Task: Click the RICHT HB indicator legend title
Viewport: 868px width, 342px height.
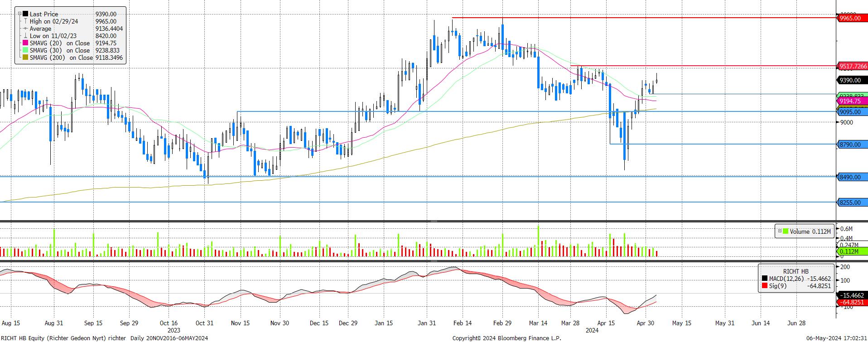Action: pyautogui.click(x=796, y=271)
